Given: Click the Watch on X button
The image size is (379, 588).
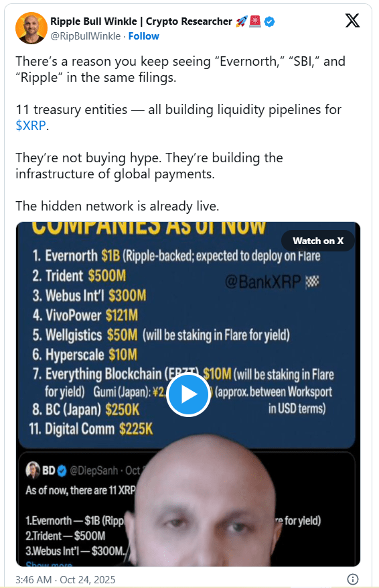Looking at the screenshot, I should point(318,241).
